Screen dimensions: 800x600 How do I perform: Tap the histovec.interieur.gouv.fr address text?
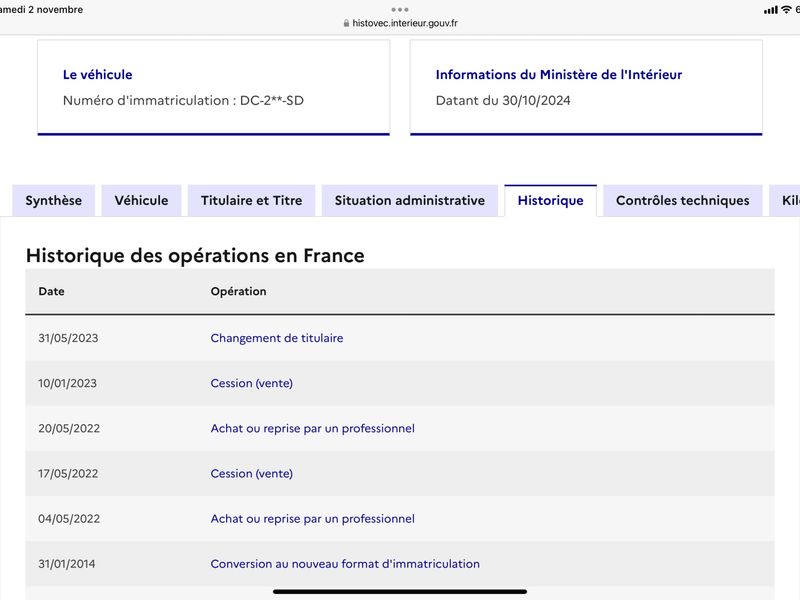pyautogui.click(x=405, y=23)
